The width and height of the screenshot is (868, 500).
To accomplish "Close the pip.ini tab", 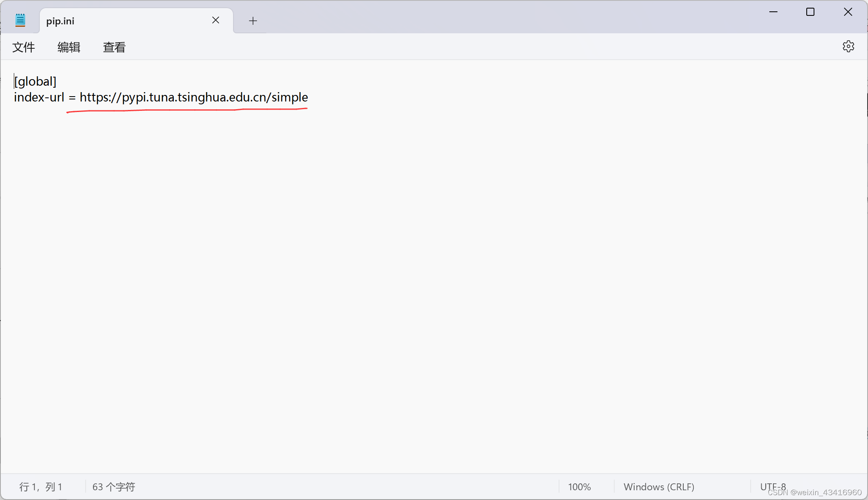I will [216, 20].
